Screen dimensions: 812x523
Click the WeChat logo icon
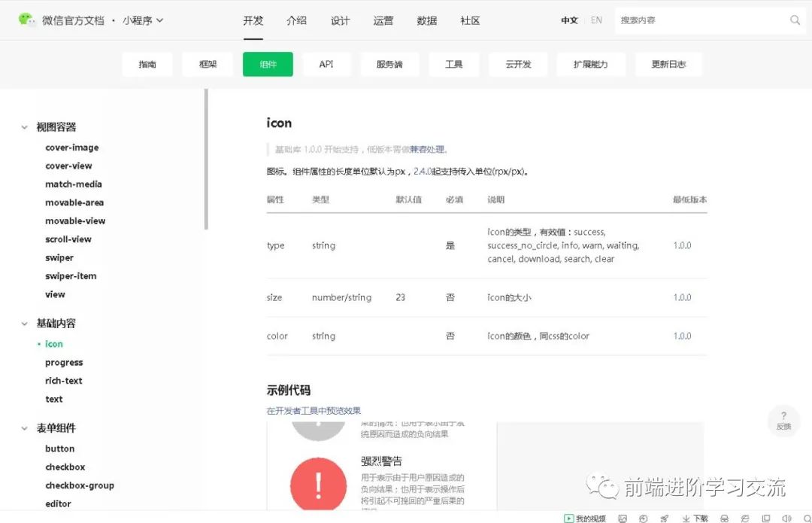(x=27, y=20)
